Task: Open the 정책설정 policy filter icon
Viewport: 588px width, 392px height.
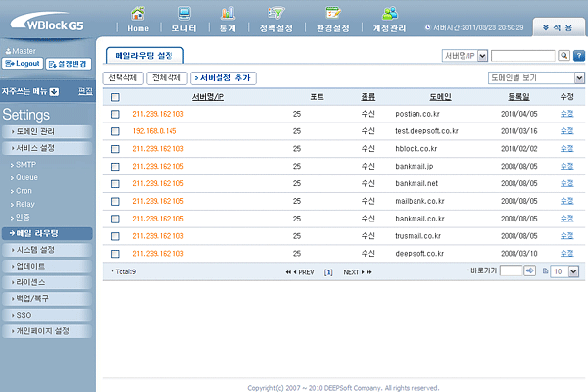Action: (x=276, y=13)
